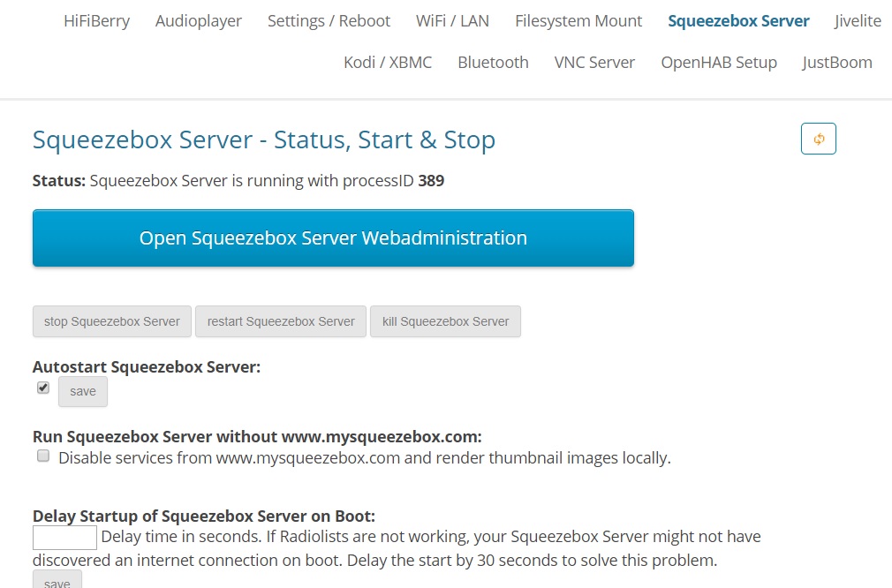Go to Filesystem Mount page

pos(578,21)
